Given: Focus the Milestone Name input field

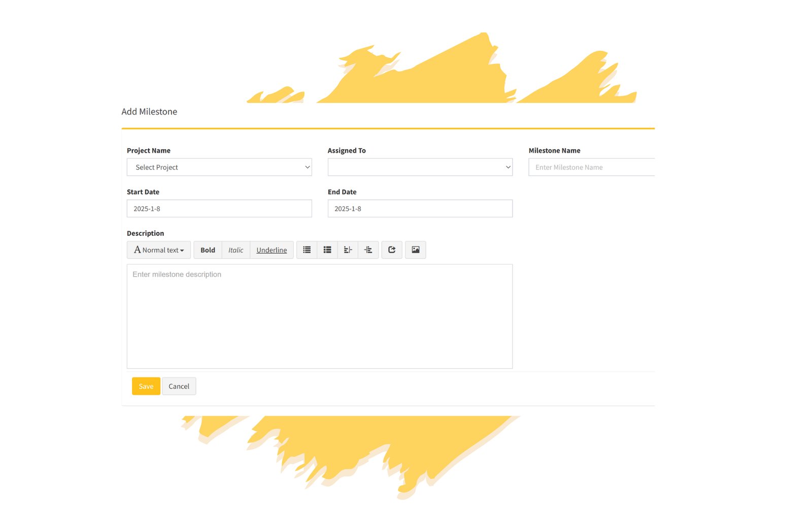Looking at the screenshot, I should point(591,167).
